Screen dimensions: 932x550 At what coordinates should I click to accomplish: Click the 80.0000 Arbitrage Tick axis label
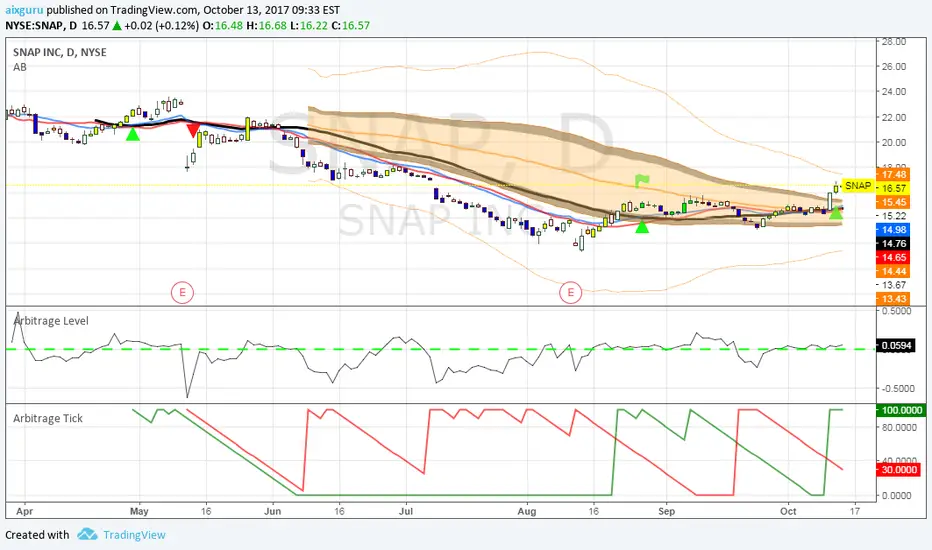pos(899,428)
